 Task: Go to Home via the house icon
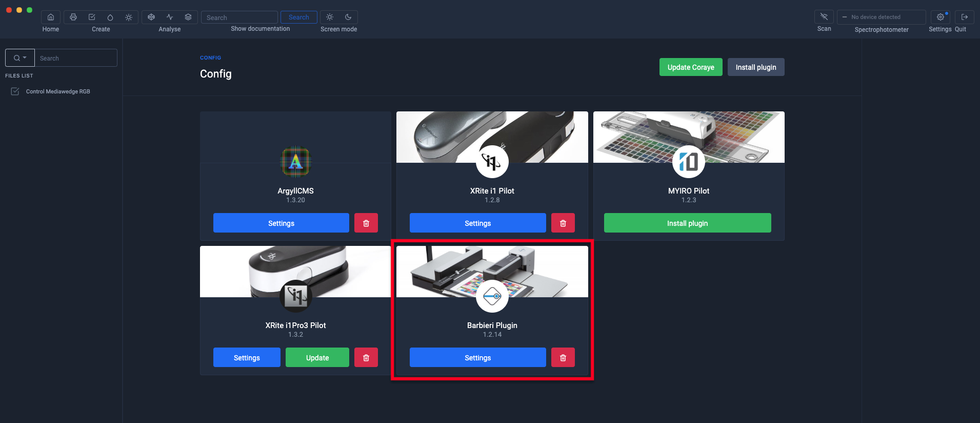[51, 17]
